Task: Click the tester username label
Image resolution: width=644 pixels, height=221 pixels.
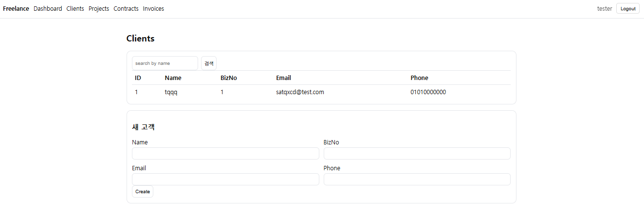Action: tap(605, 9)
